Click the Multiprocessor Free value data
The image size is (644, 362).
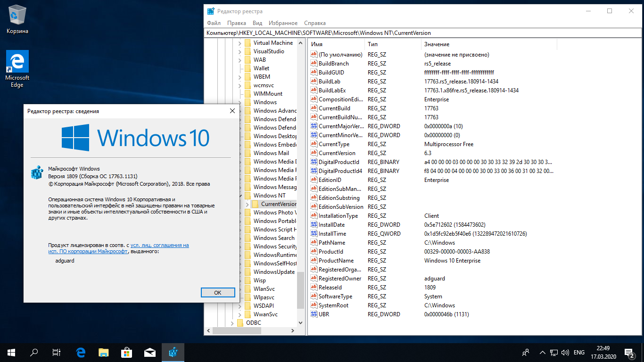point(449,144)
